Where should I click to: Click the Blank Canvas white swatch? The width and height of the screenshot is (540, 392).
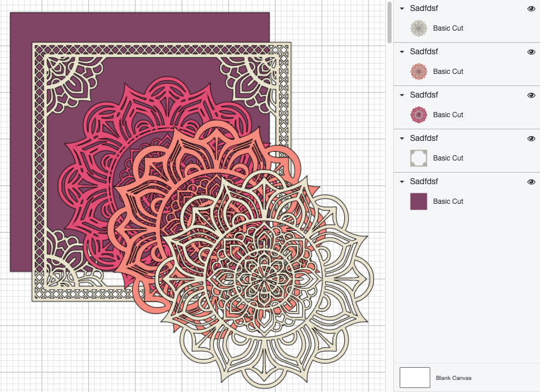(x=415, y=378)
